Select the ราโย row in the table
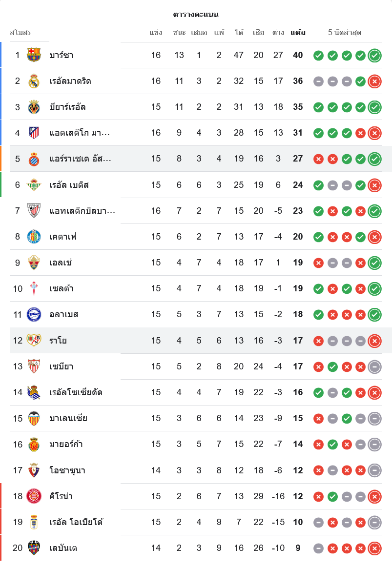 click(x=195, y=341)
